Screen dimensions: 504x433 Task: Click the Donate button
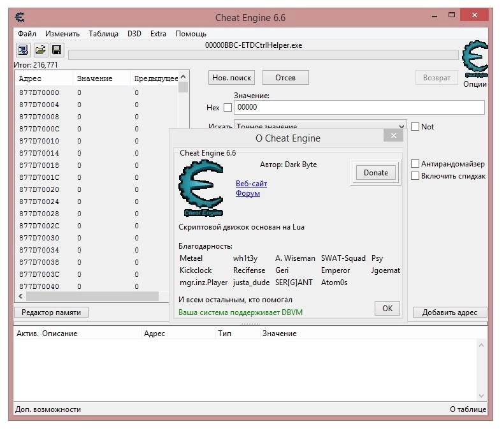376,173
